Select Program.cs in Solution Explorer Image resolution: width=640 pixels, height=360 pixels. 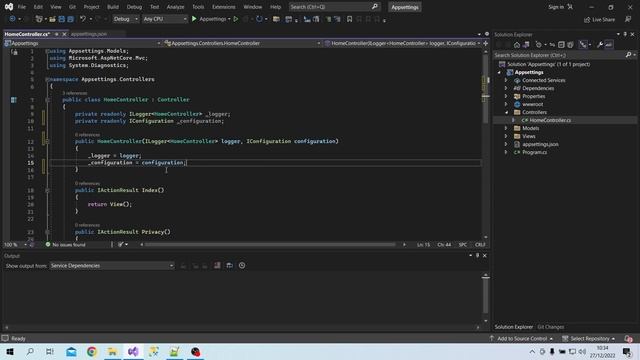point(534,152)
